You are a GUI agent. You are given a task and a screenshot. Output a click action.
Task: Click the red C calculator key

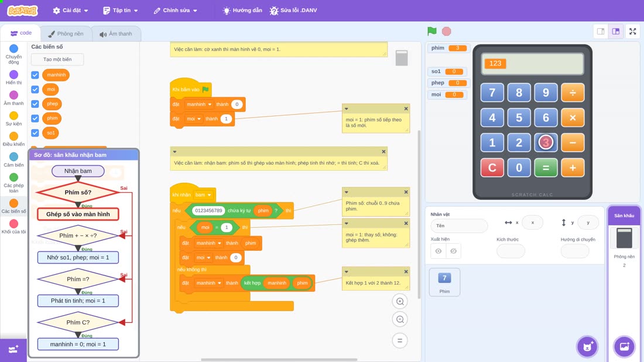(x=492, y=168)
